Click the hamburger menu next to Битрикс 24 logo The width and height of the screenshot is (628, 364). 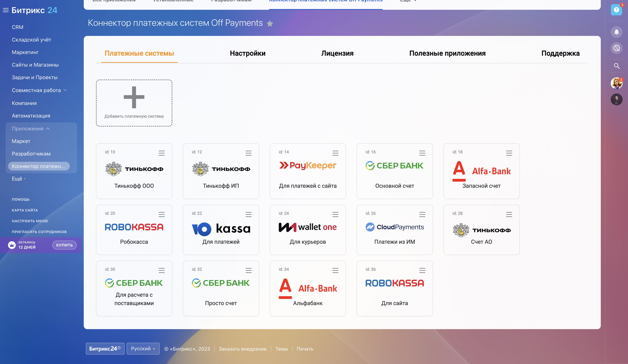(5, 10)
